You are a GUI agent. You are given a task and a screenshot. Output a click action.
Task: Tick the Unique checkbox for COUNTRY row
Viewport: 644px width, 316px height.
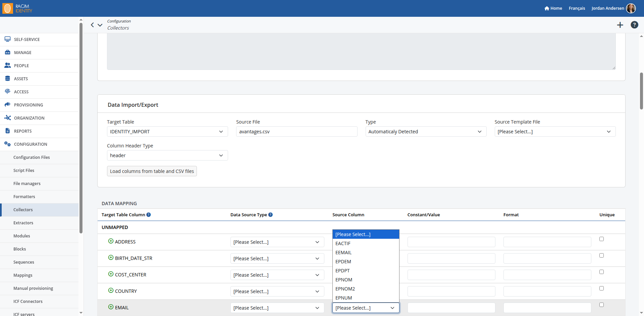pyautogui.click(x=601, y=288)
